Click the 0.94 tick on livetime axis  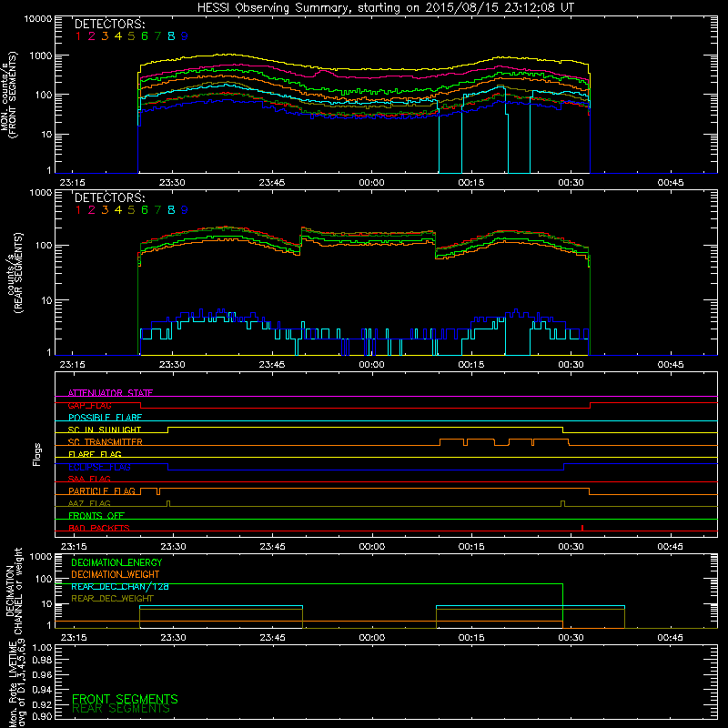pos(43,690)
